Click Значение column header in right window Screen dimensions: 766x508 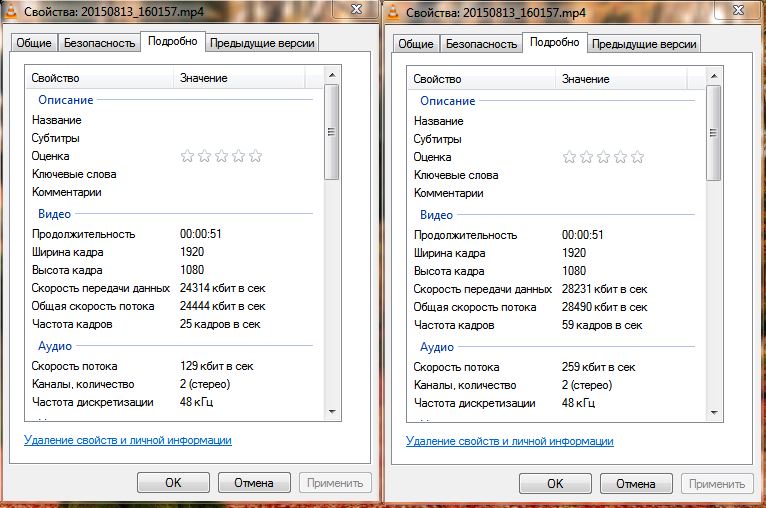621,79
